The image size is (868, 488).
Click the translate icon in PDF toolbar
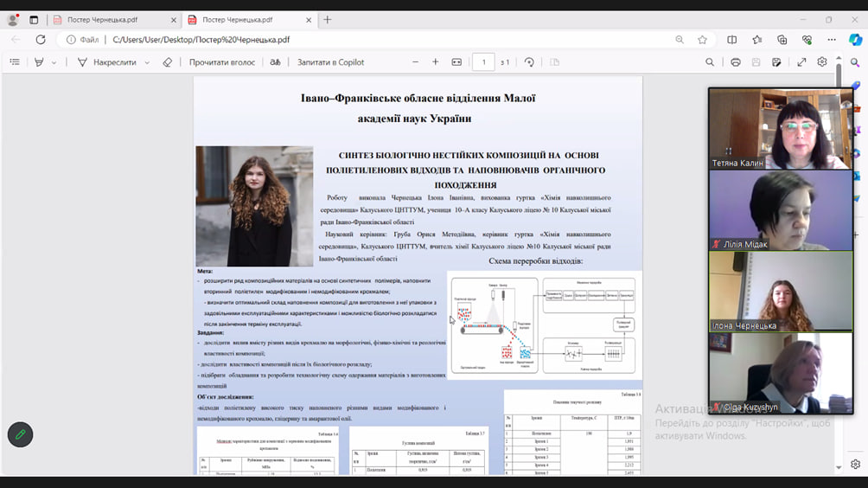tap(276, 62)
